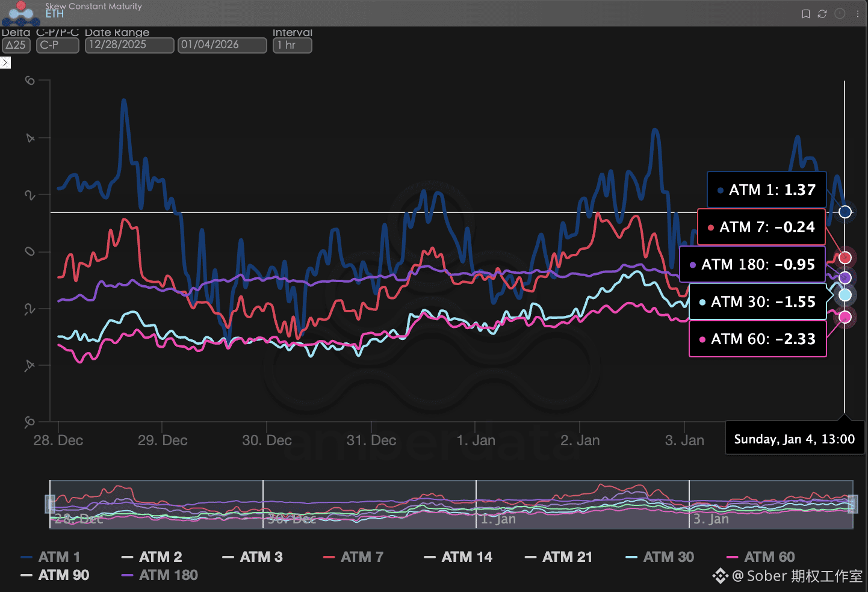Open the Delta Δ25 dropdown
868x592 pixels.
[x=16, y=45]
